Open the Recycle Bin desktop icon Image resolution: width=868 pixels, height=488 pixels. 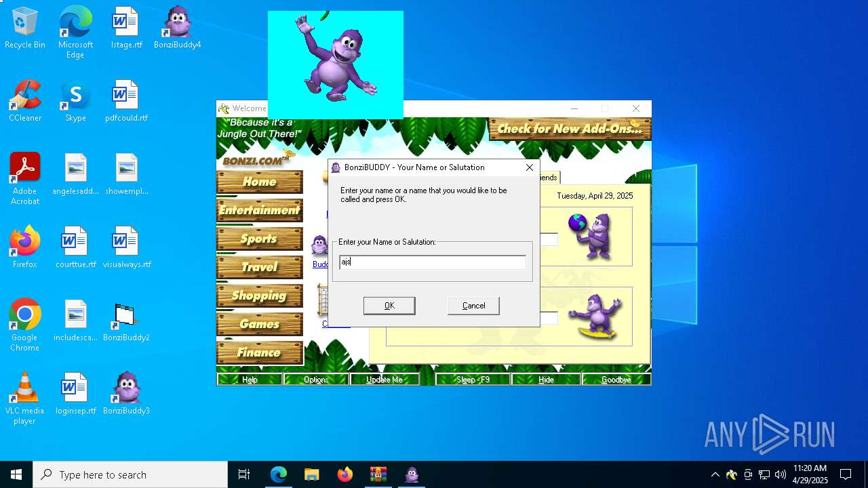25,28
